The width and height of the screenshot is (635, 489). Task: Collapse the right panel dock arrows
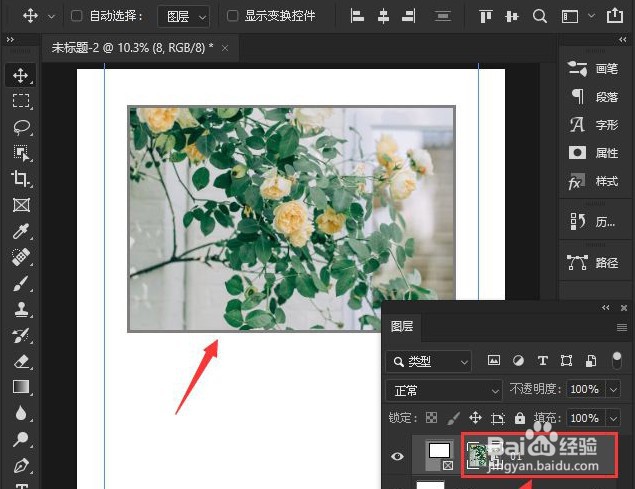pos(623,39)
